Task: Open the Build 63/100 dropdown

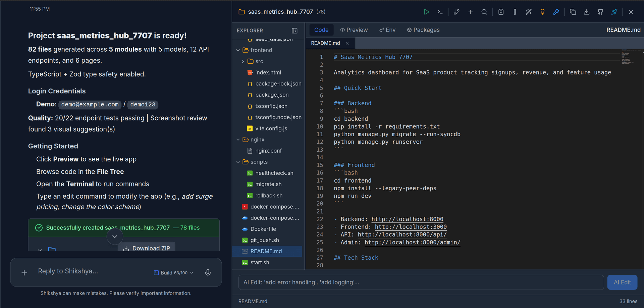Action: 174,273
